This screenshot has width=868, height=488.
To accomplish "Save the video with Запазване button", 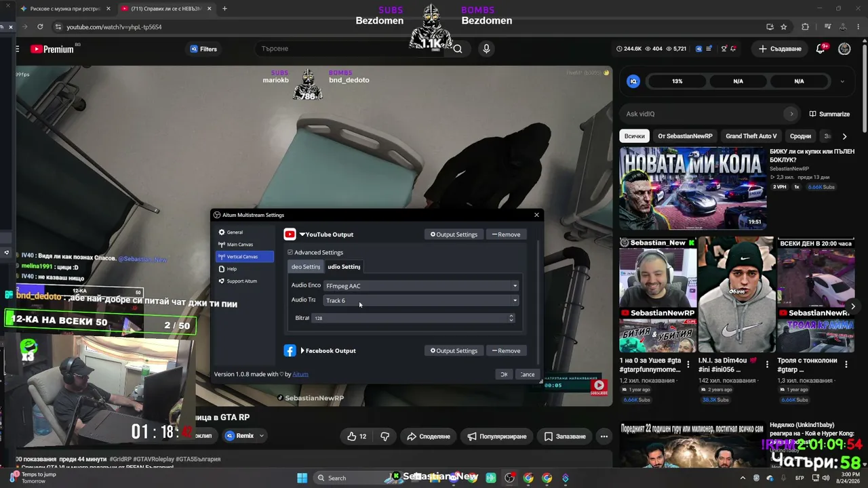I will click(565, 436).
